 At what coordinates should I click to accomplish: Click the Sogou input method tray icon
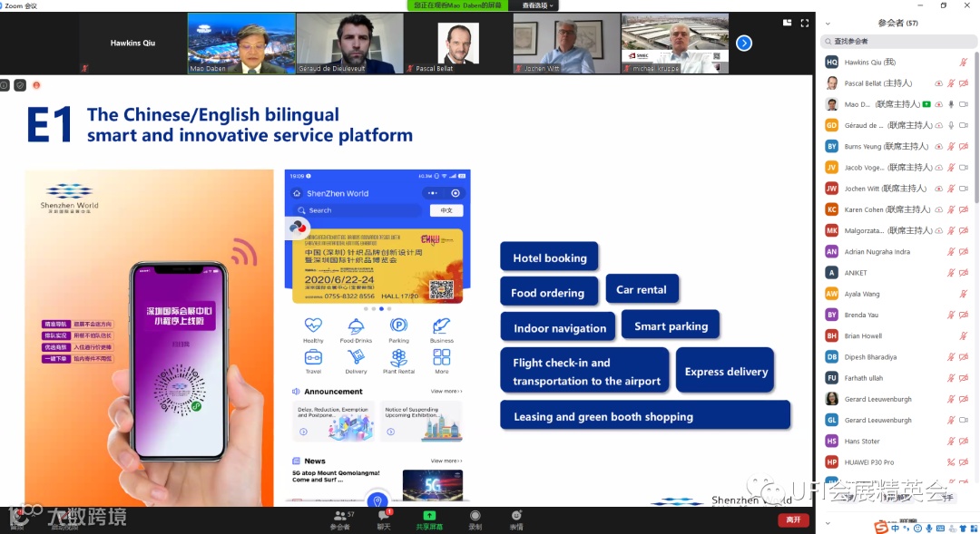[880, 528]
